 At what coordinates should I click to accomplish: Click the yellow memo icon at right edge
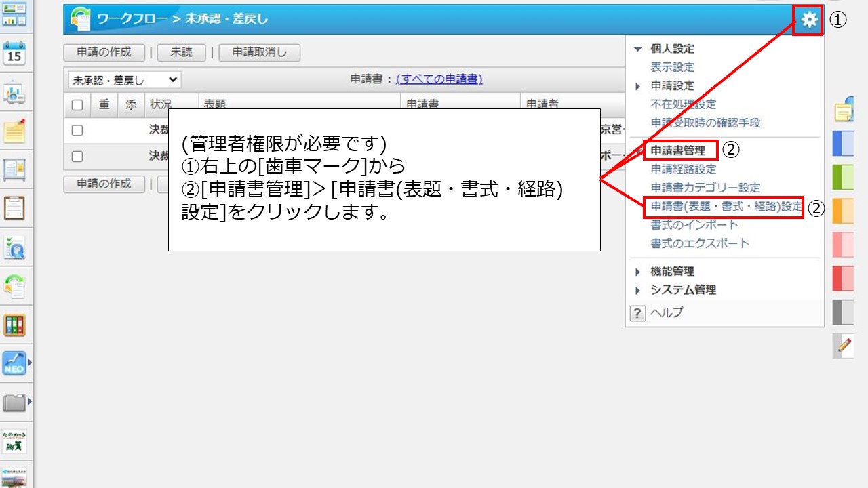[x=844, y=111]
